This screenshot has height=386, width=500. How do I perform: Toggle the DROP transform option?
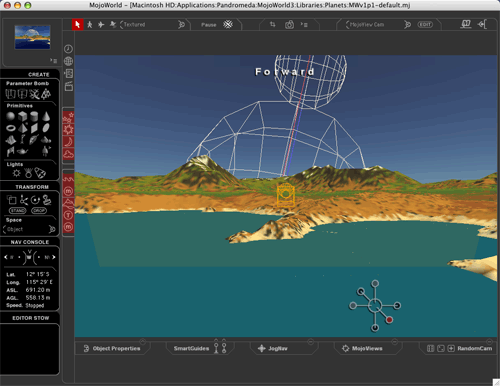coord(39,211)
